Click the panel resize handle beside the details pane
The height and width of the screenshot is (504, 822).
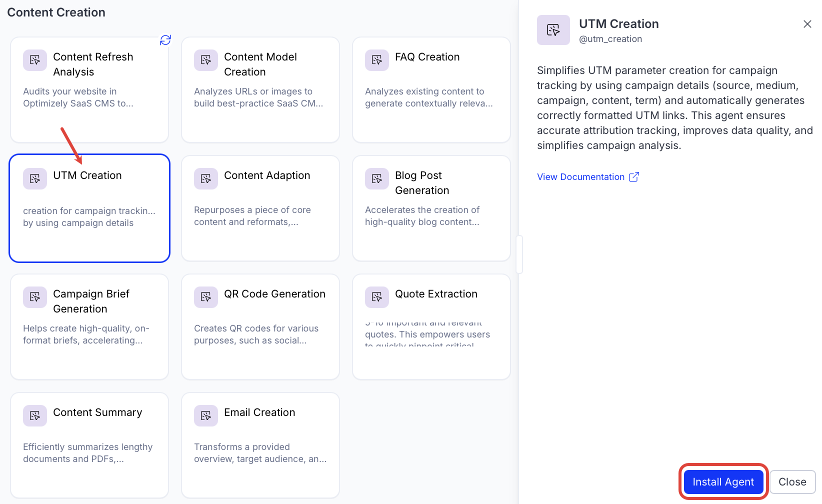pos(519,254)
